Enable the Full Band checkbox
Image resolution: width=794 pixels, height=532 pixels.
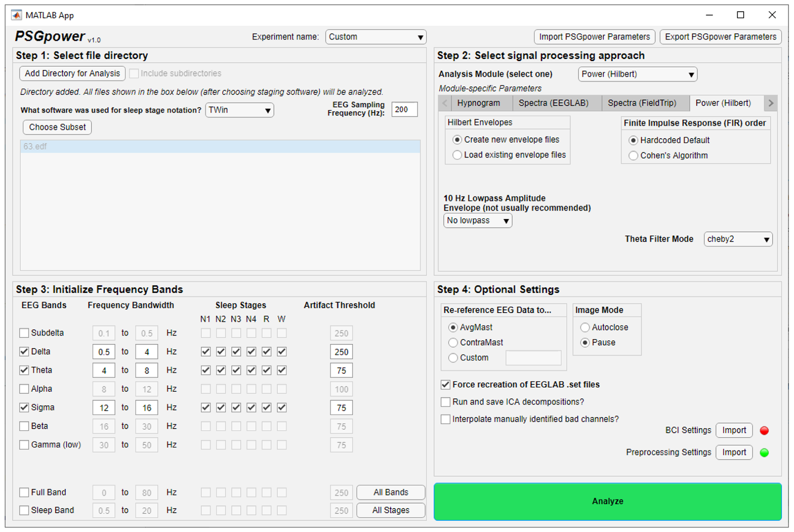(24, 492)
